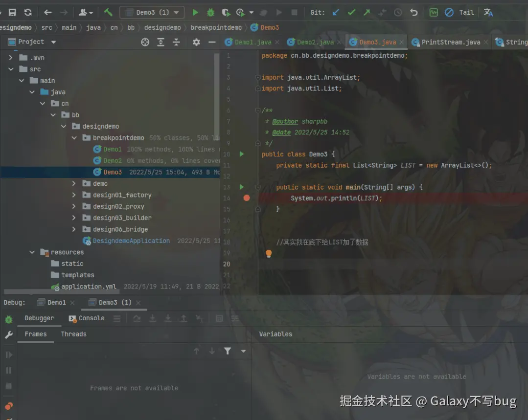Image resolution: width=528 pixels, height=420 pixels.
Task: Expand the design06_bridge package
Action: tap(74, 229)
